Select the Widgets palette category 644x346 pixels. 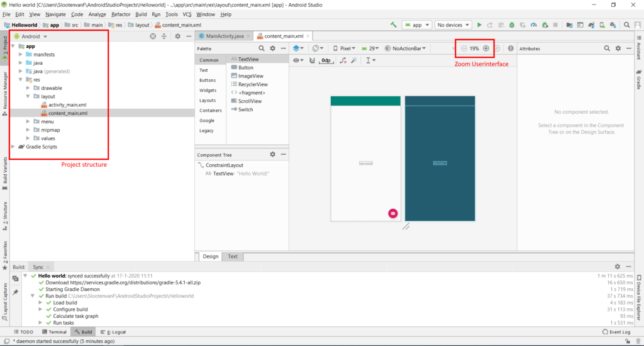pos(208,91)
